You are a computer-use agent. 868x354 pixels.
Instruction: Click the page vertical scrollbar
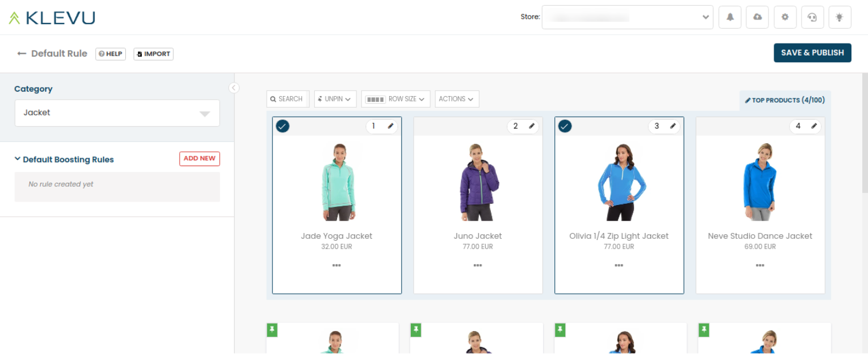(x=865, y=133)
